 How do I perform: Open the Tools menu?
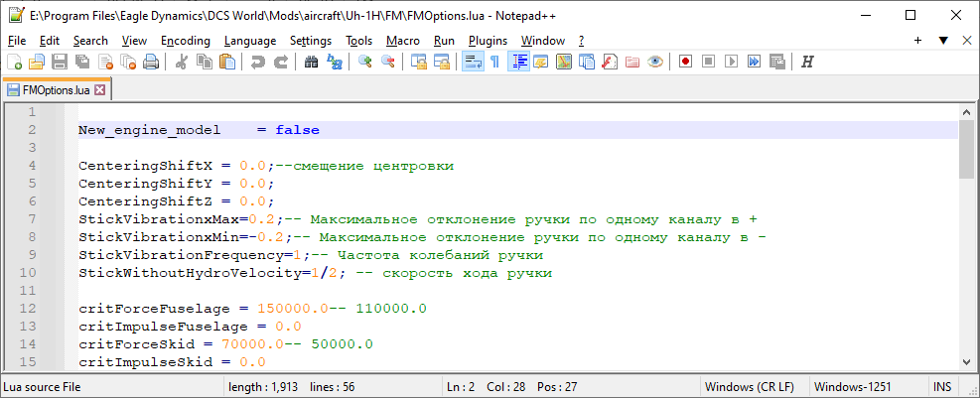tap(359, 41)
